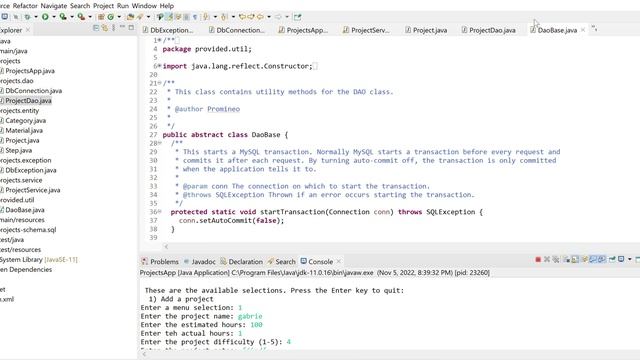Switch to the Declaration tab

click(241, 262)
